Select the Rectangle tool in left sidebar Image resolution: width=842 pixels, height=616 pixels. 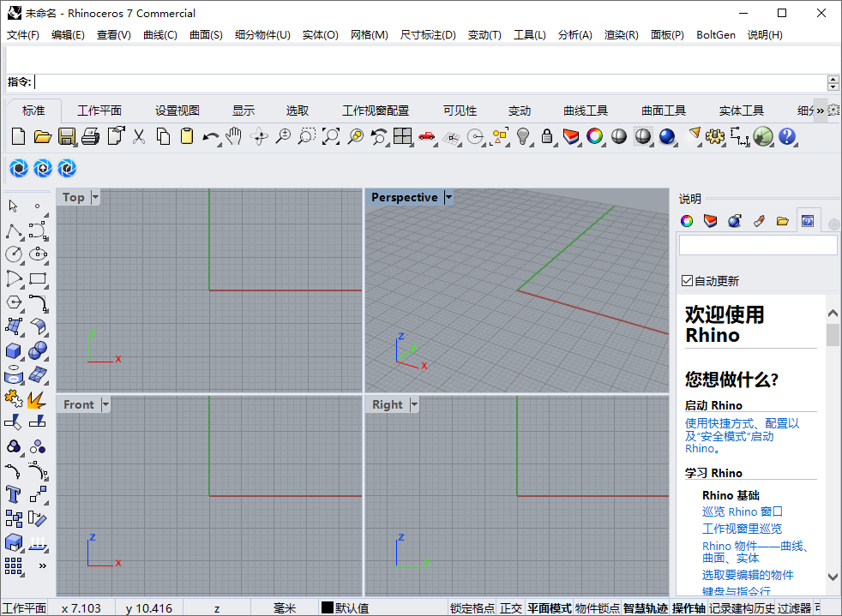(38, 278)
